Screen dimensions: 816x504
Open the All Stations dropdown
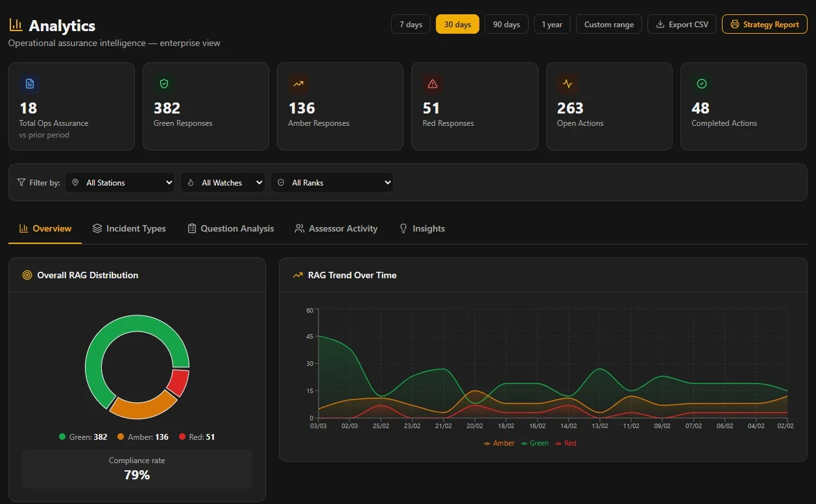(x=121, y=183)
